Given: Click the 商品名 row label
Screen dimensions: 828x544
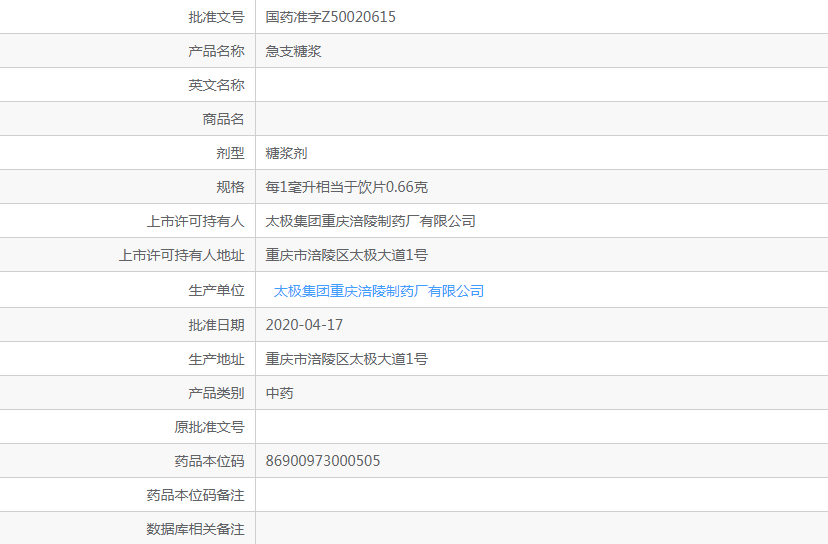Looking at the screenshot, I should (223, 119).
